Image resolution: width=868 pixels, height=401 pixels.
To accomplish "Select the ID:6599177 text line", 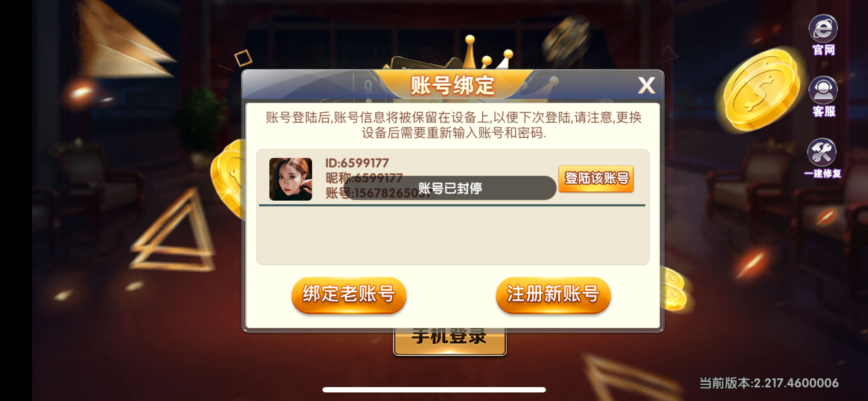I will [357, 163].
